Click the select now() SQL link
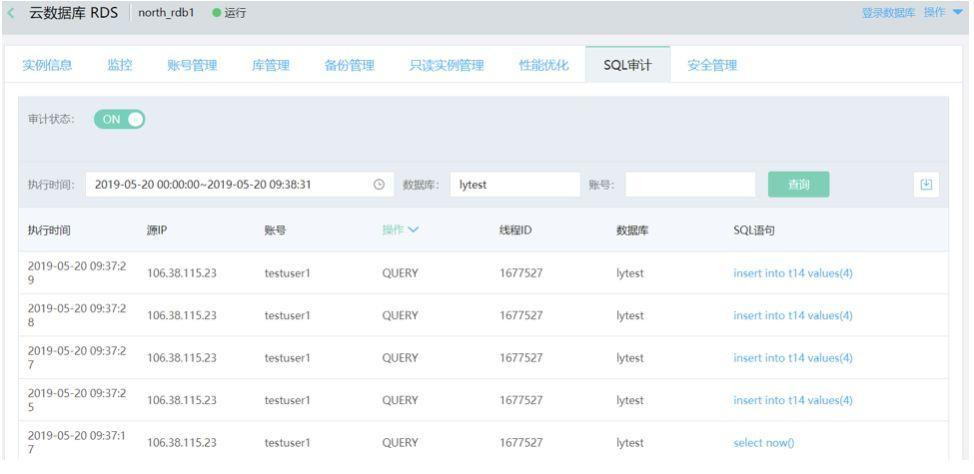 point(763,443)
